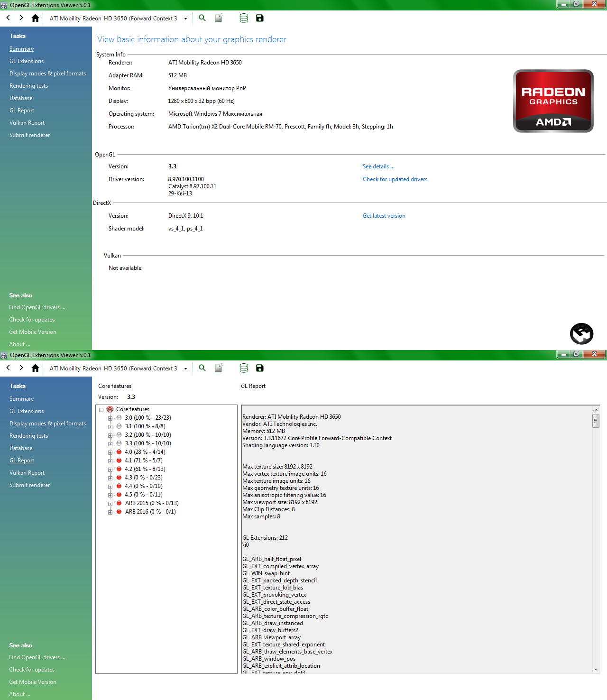This screenshot has height=700, width=607.
Task: Click the GL_EXT_direct_state_access line in the report
Action: [x=276, y=602]
